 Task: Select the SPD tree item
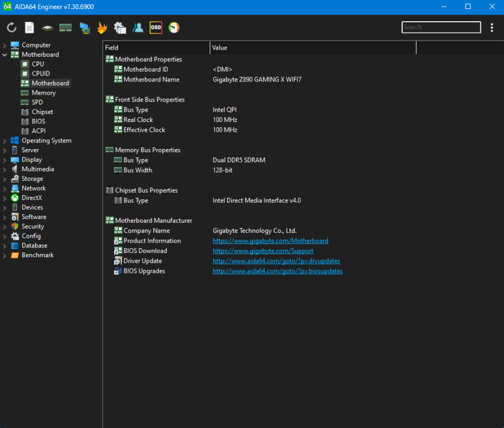tap(37, 102)
